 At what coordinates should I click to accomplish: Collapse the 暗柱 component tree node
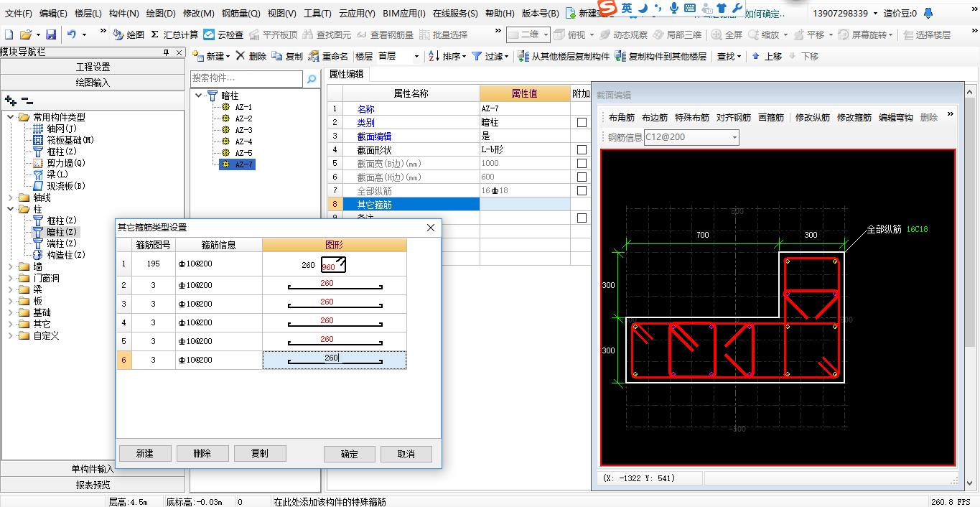pos(199,96)
